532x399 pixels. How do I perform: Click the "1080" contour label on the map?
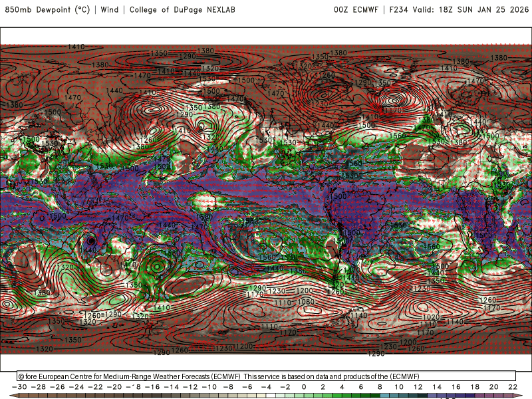pos(307,302)
